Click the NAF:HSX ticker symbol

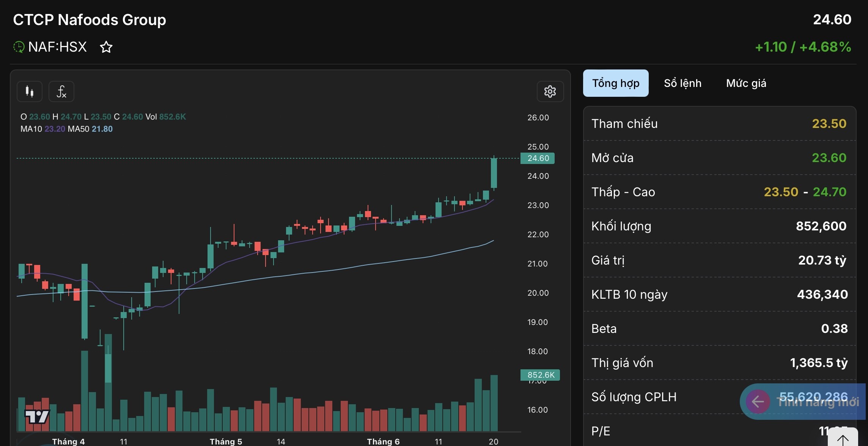57,47
